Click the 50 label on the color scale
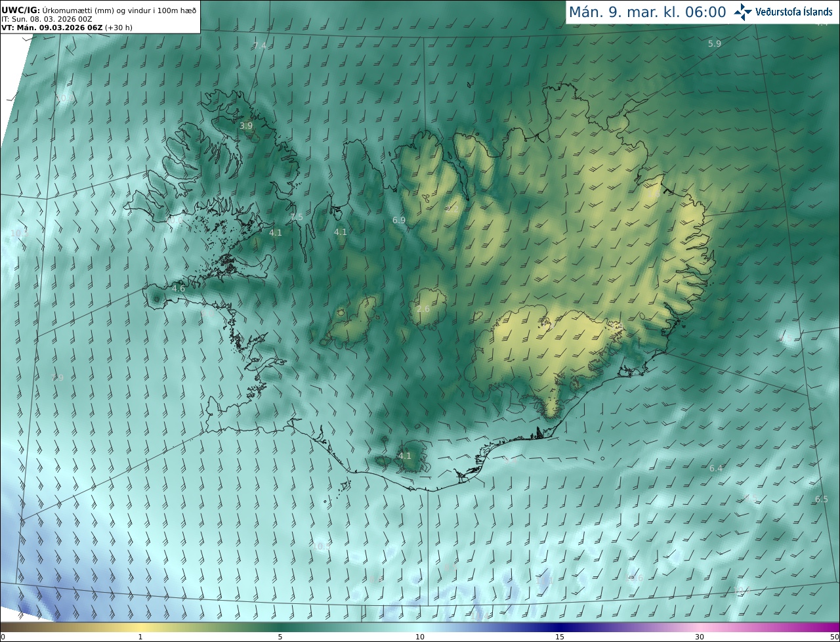Screen dimensions: 840x642 [834, 637]
